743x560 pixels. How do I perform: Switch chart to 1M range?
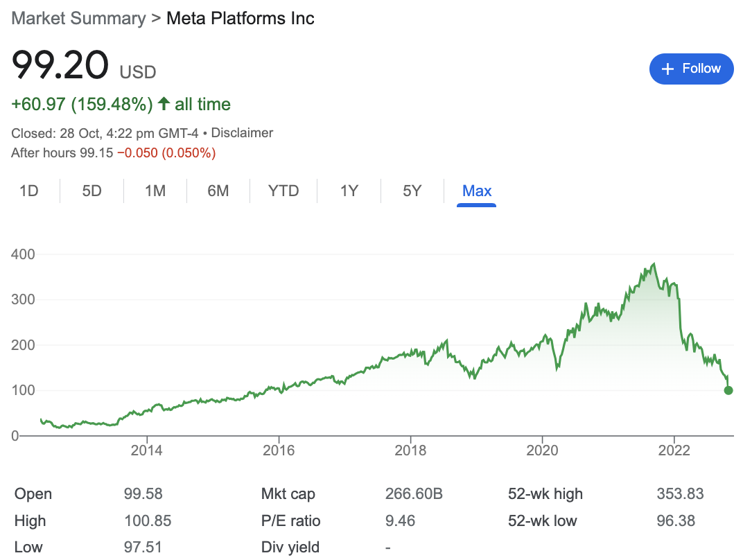[155, 191]
